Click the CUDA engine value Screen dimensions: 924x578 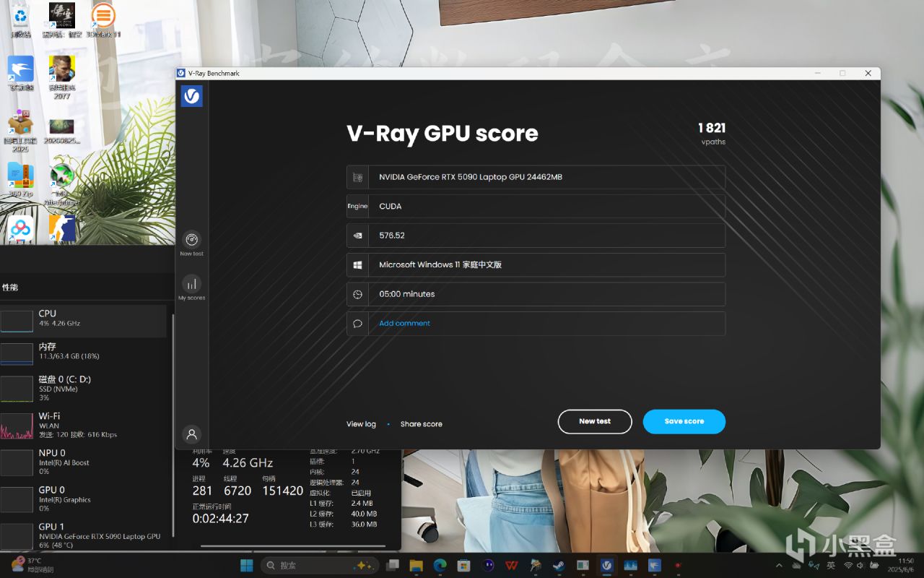tap(391, 207)
